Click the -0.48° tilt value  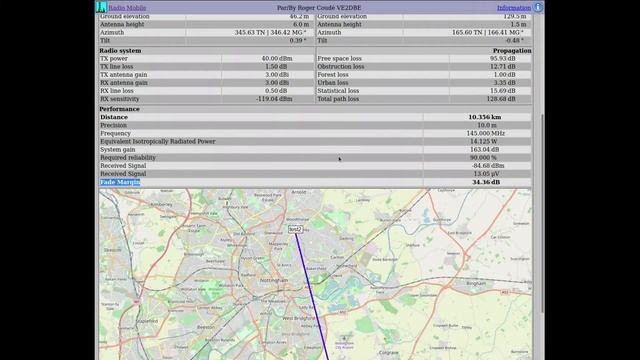[514, 40]
